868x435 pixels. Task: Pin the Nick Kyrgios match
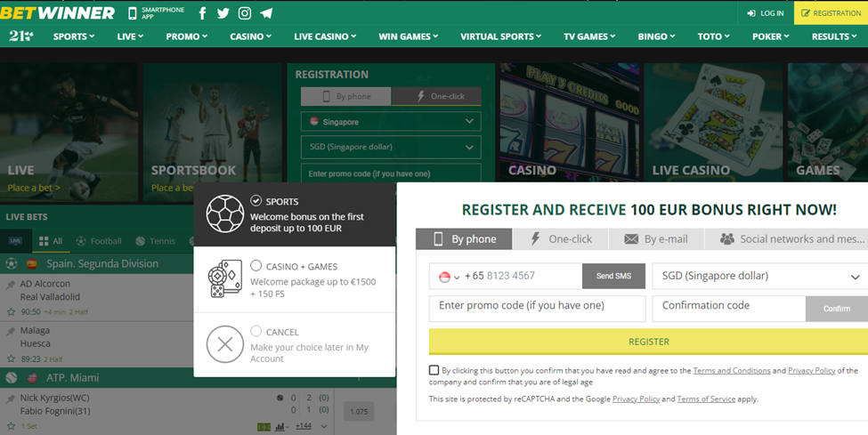tap(11, 399)
